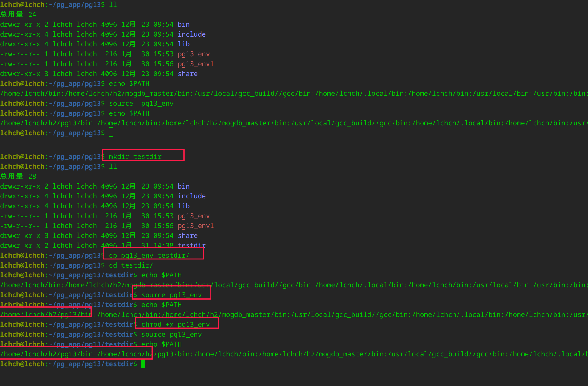The image size is (588, 386).
Task: Click the '总用量 28' total line
Action: click(18, 176)
